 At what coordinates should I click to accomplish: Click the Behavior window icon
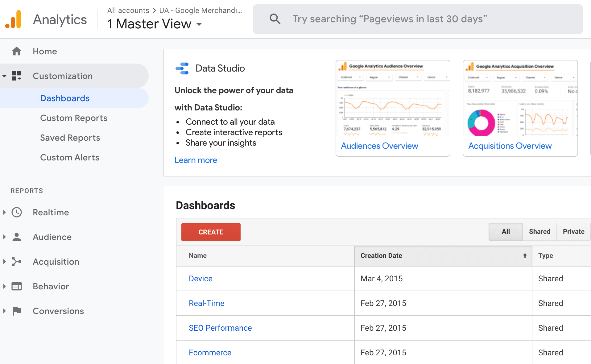click(17, 286)
